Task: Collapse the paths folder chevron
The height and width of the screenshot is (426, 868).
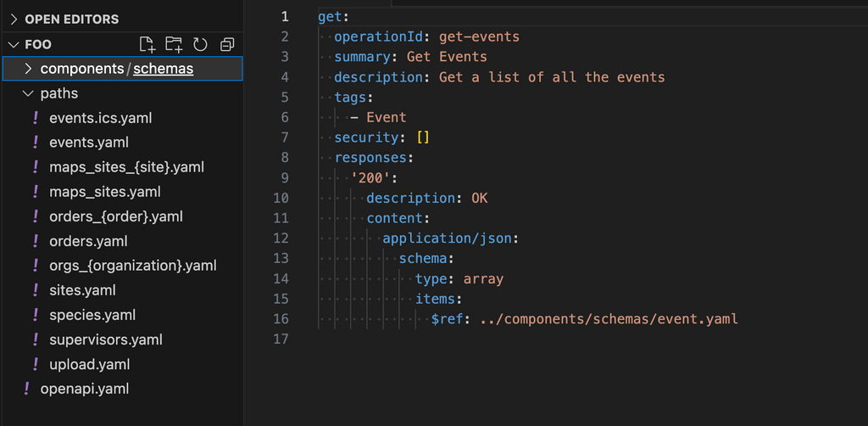Action: pos(29,93)
